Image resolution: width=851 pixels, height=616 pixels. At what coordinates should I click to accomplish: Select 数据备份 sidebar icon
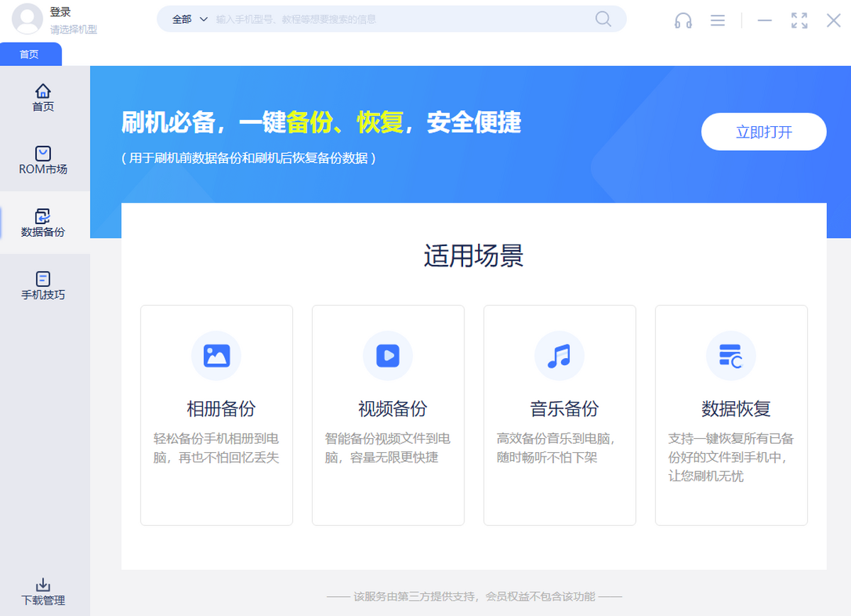43,217
